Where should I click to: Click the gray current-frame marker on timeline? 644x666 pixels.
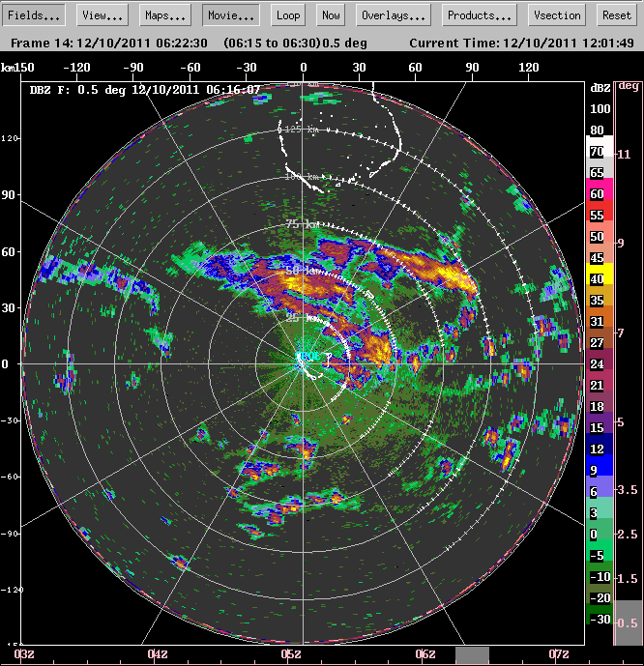click(472, 655)
